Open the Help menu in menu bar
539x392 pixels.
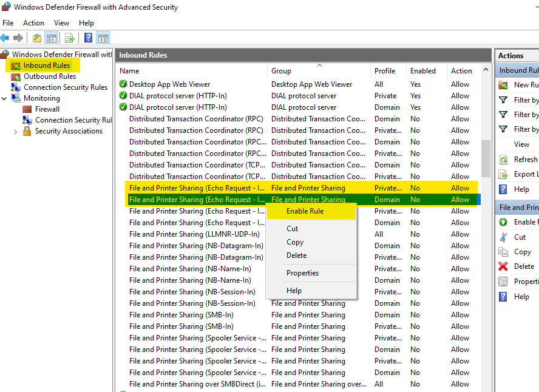pyautogui.click(x=86, y=23)
